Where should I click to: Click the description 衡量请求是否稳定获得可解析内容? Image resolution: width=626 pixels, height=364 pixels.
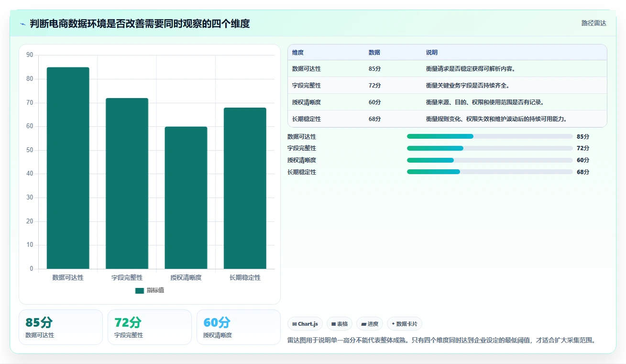coord(471,69)
